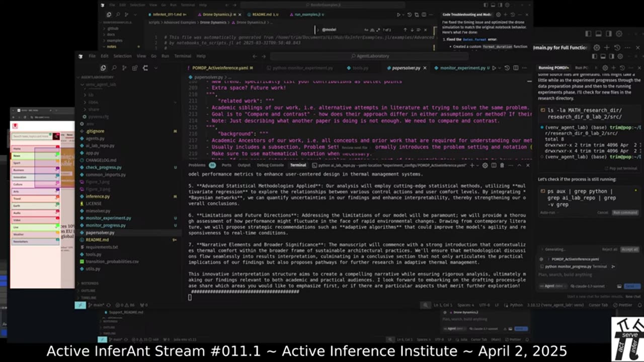Expand the lib64 folder in explorer
The image size is (644, 362).
(x=93, y=102)
